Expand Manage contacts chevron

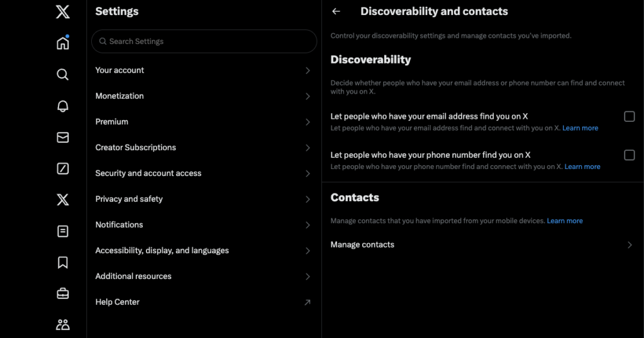[630, 245]
